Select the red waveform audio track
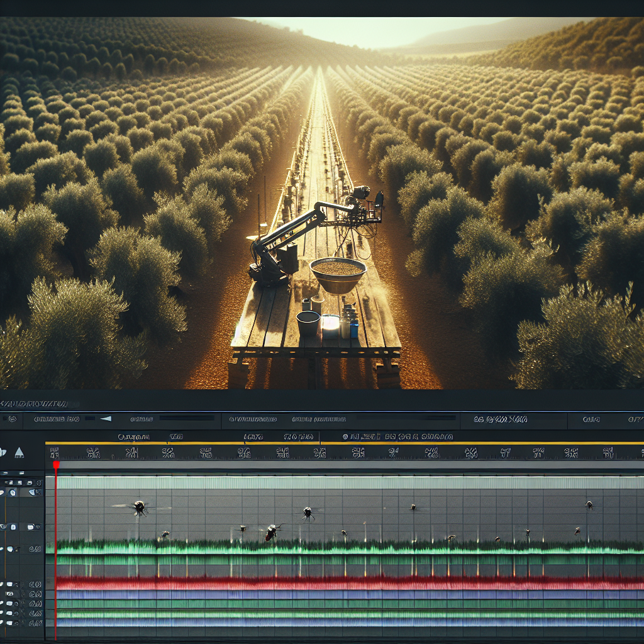The width and height of the screenshot is (644, 644). coord(350,583)
